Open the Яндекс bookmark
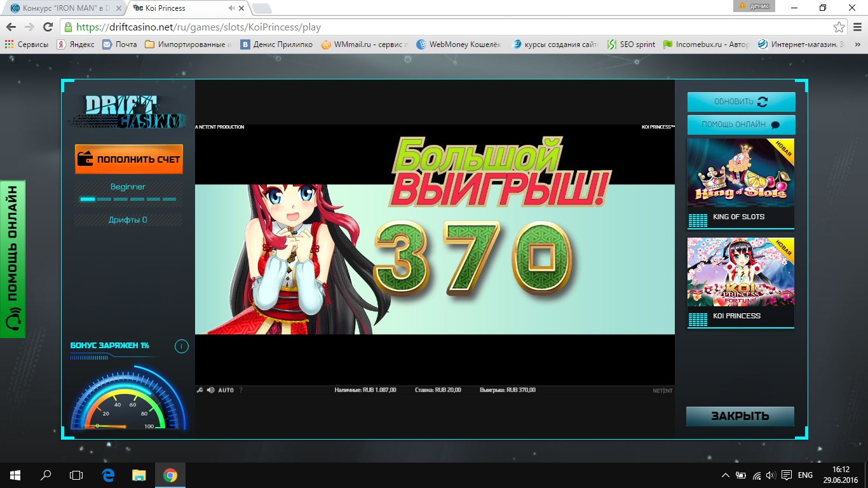 tap(76, 44)
